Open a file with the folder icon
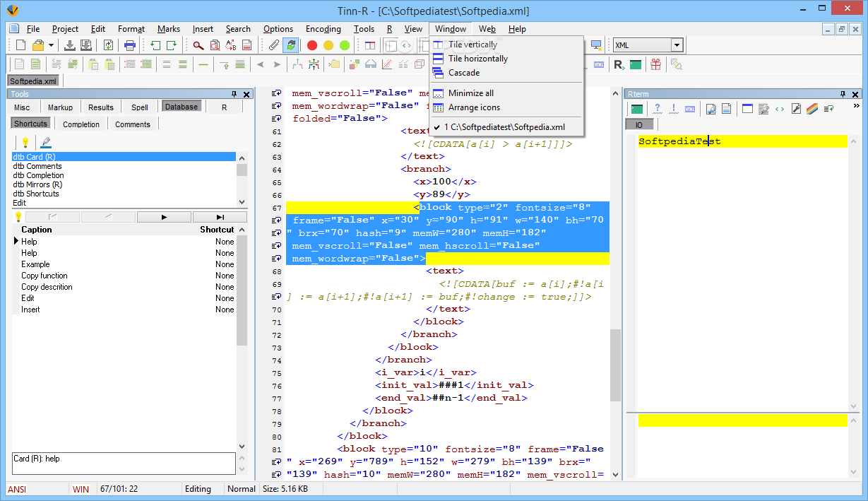The height and width of the screenshot is (501, 868). click(38, 45)
